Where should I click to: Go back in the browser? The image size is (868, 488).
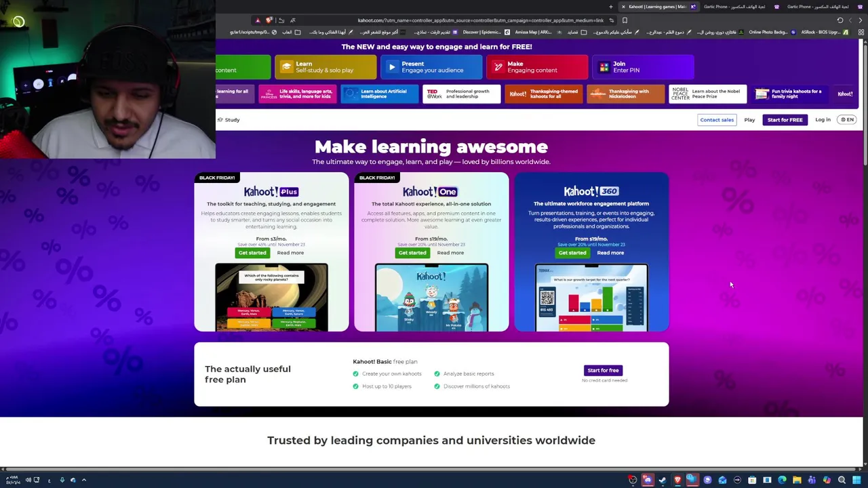[861, 20]
